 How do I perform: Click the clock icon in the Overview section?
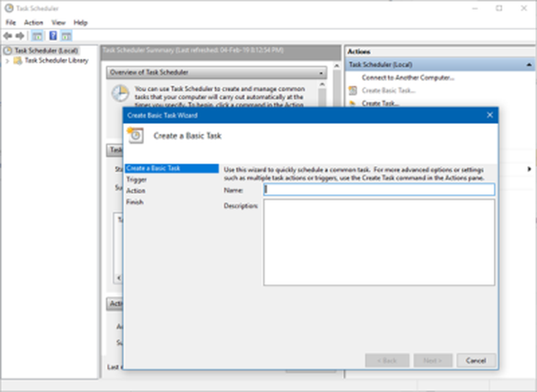pyautogui.click(x=120, y=93)
